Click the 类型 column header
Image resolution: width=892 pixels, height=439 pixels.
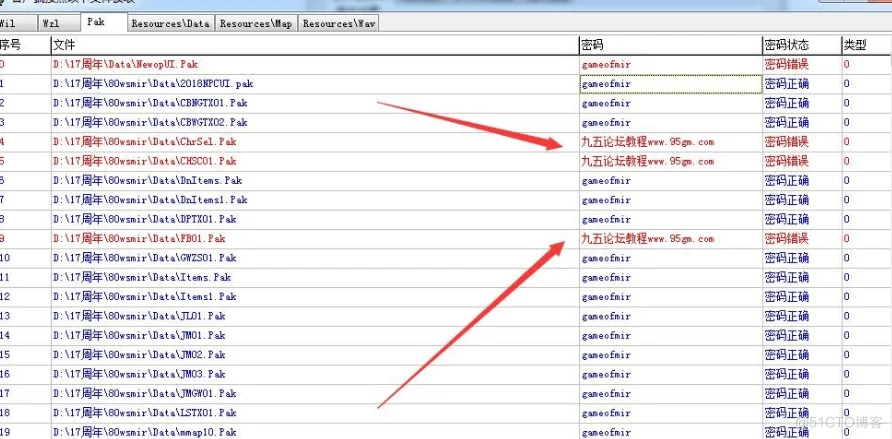(x=867, y=45)
